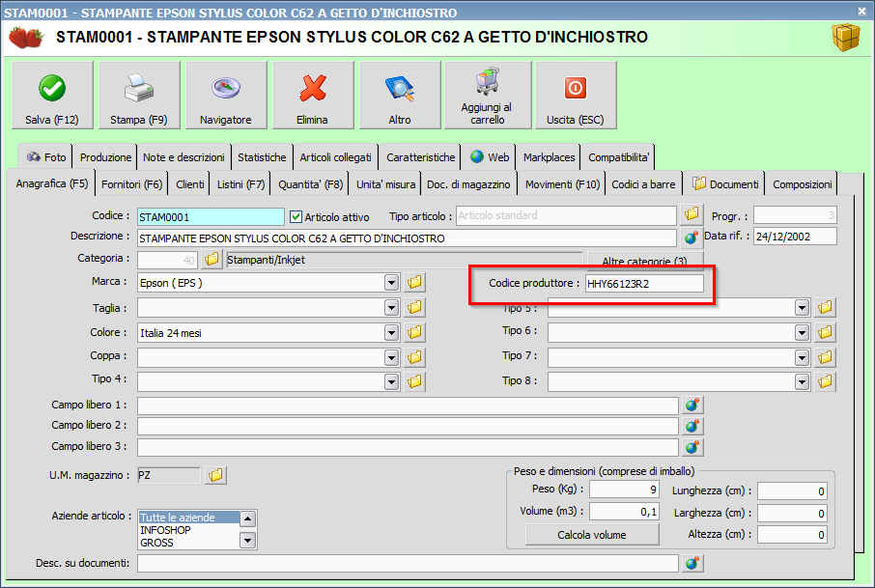Expand the Tipo 5 dropdown arrow
Image resolution: width=875 pixels, height=588 pixels.
[x=802, y=307]
